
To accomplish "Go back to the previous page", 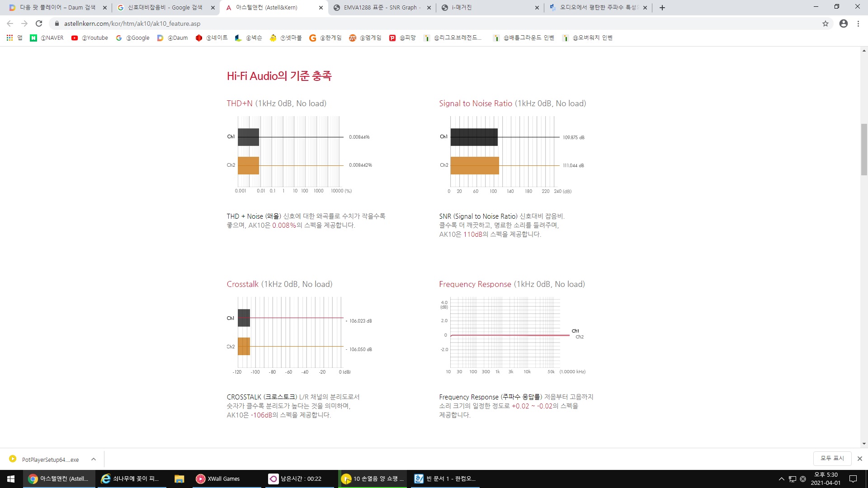I will (x=10, y=23).
